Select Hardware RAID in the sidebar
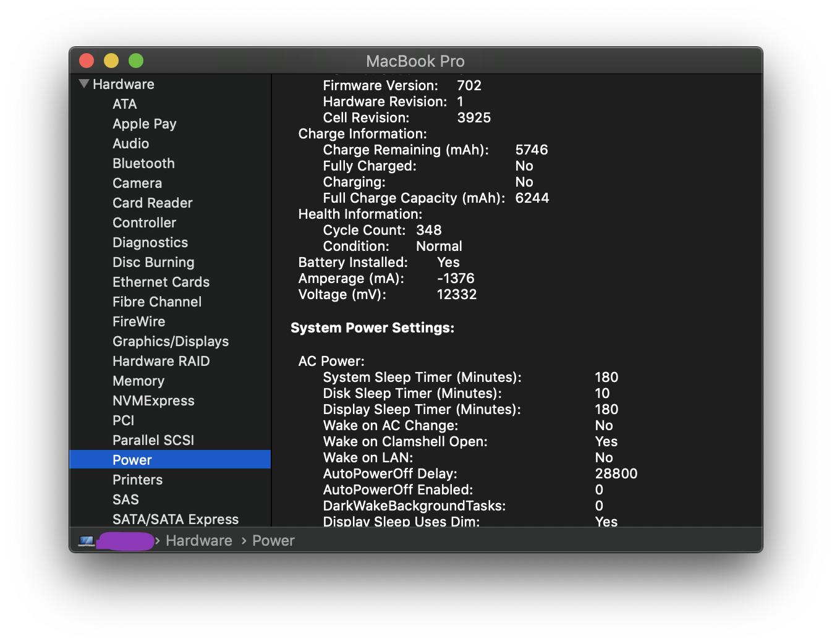Viewport: 832px width, 644px height. 161,361
